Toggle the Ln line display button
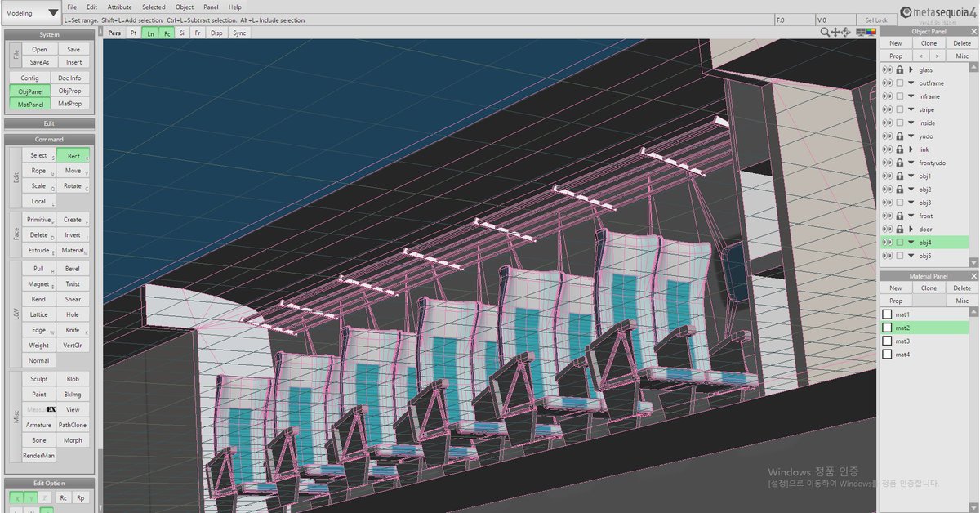This screenshot has width=980, height=513. pyautogui.click(x=150, y=33)
